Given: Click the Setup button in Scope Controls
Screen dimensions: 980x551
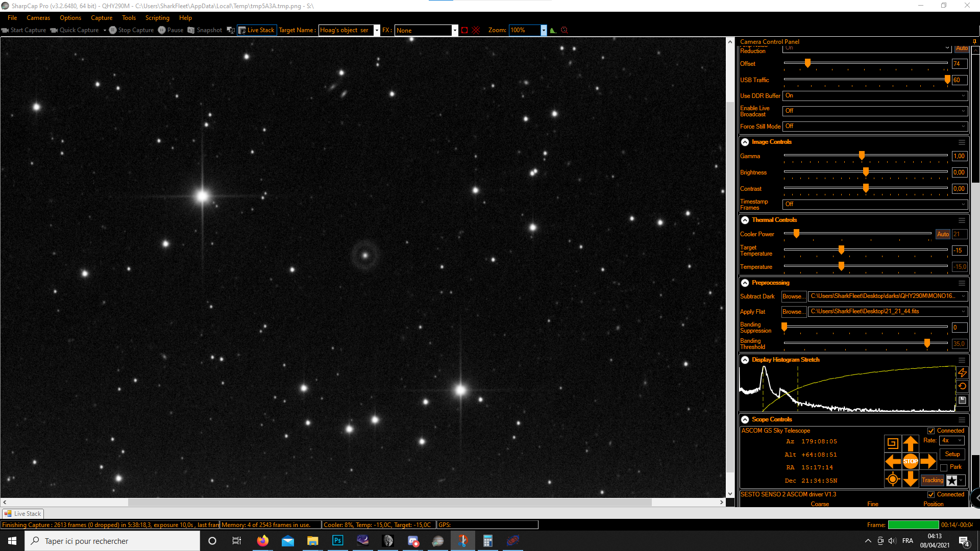Looking at the screenshot, I should pos(952,454).
